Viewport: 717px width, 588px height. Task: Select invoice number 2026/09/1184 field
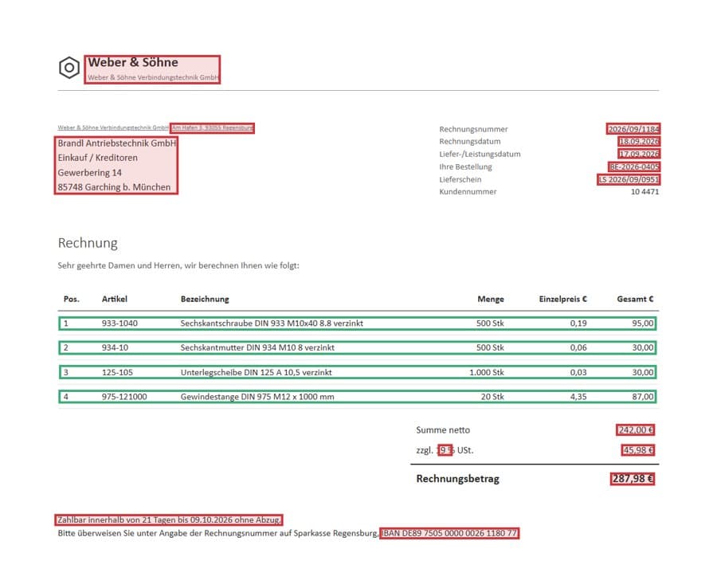pos(633,129)
